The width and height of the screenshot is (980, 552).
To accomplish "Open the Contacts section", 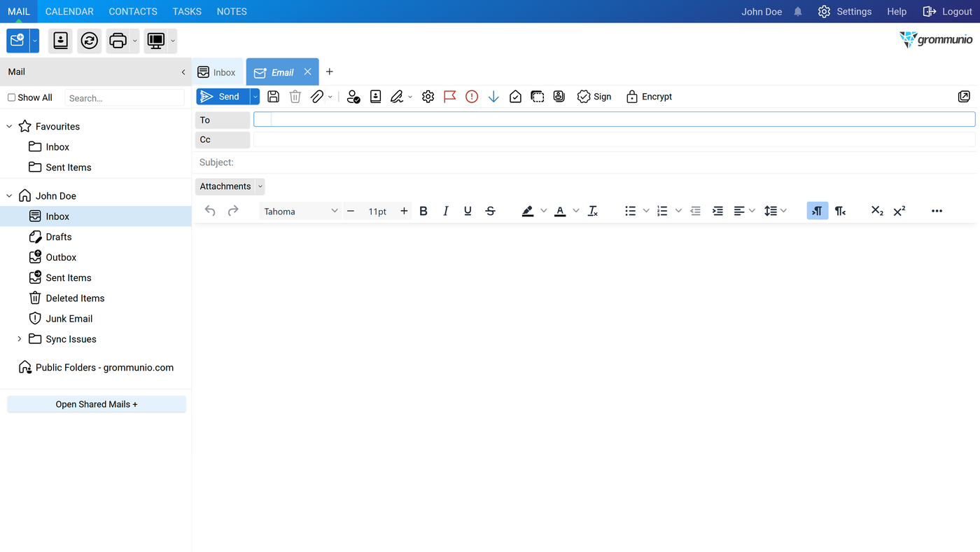I will pyautogui.click(x=133, y=12).
